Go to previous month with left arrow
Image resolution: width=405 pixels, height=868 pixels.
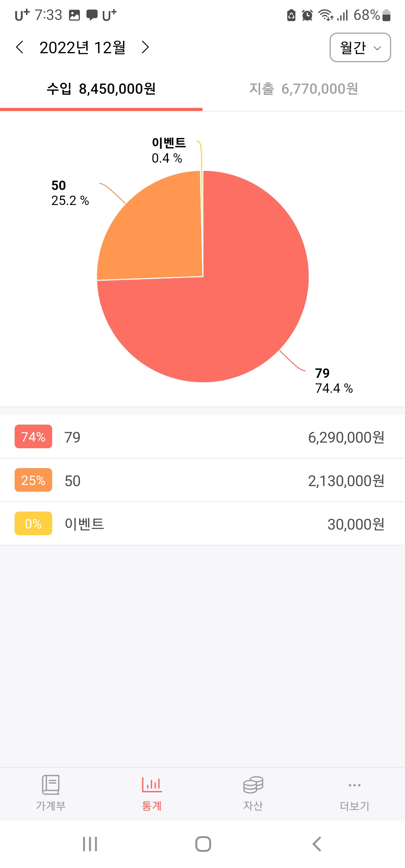click(20, 47)
